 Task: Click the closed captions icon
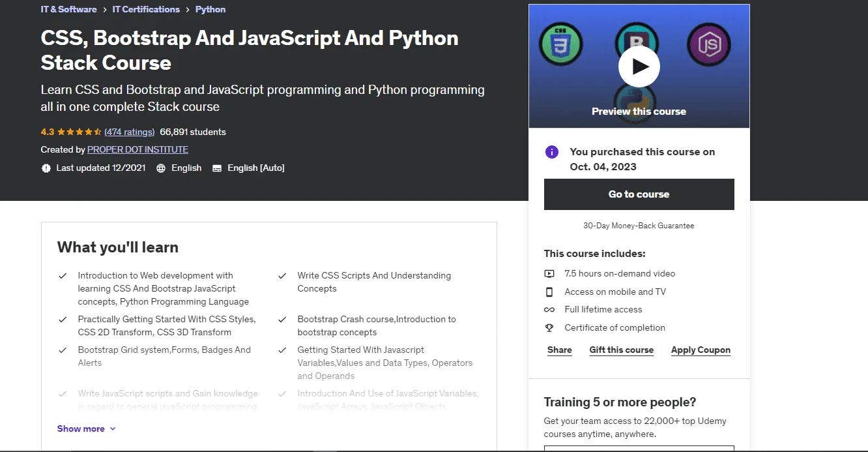click(x=217, y=168)
